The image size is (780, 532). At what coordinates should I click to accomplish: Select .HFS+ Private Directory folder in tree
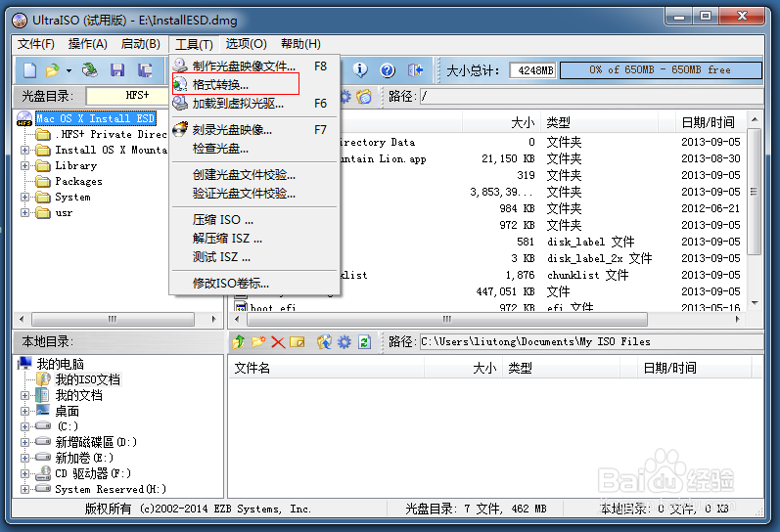coord(111,134)
